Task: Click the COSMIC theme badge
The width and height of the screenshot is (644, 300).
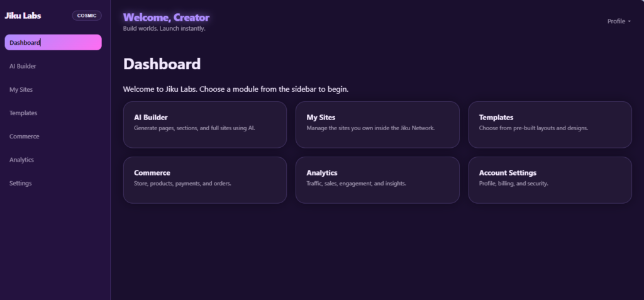Action: tap(87, 16)
